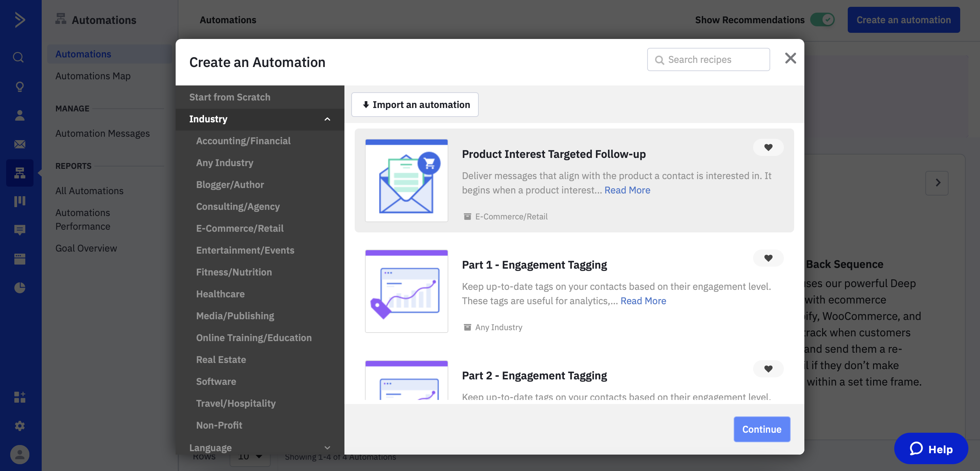Toggle Show Recommendations switch
This screenshot has width=980, height=471.
(822, 19)
